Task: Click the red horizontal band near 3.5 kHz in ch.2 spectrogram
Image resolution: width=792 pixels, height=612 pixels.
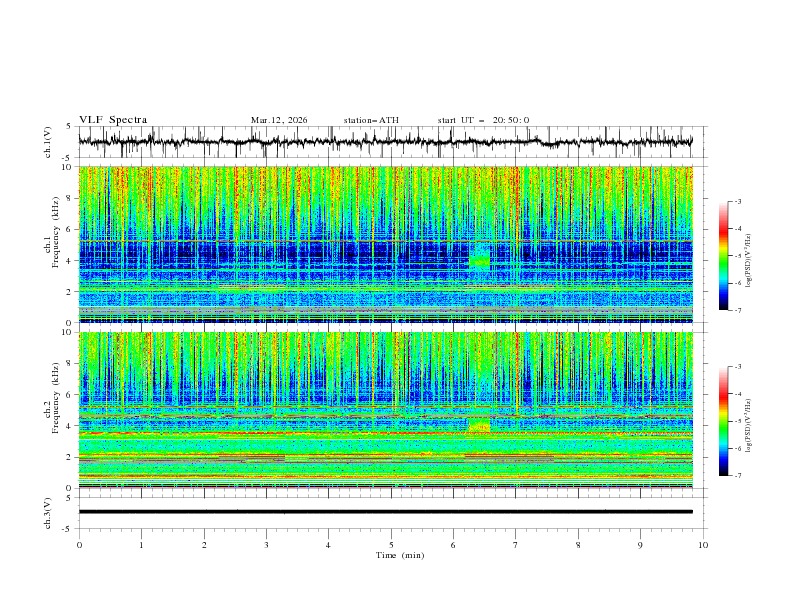Action: (385, 433)
